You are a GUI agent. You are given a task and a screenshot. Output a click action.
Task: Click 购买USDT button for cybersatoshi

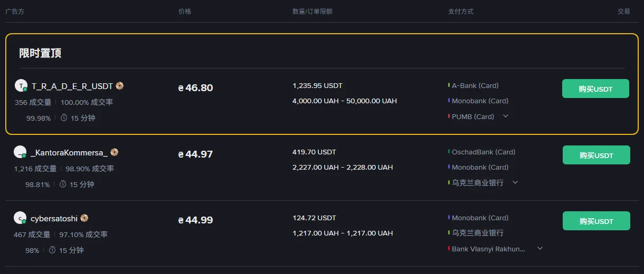pyautogui.click(x=596, y=221)
